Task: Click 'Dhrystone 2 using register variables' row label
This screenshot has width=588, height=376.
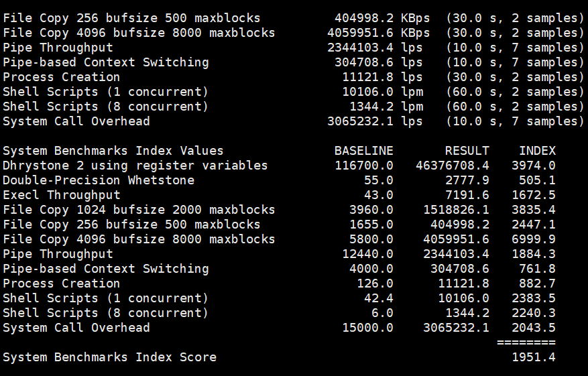Action: coord(135,166)
